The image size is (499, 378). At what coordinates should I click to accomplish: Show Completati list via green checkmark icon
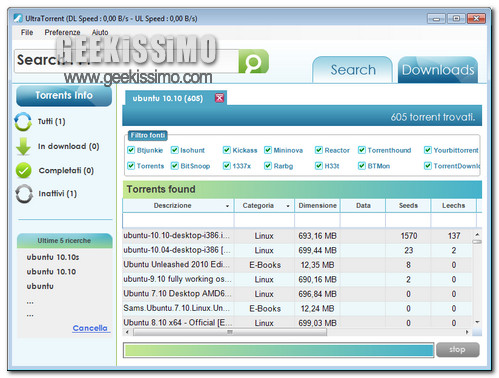click(23, 171)
